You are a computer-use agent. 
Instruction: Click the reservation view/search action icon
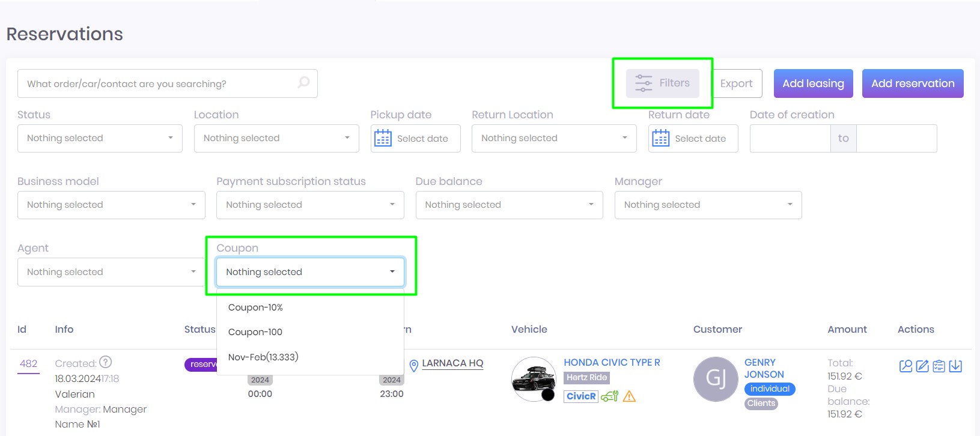pos(905,366)
